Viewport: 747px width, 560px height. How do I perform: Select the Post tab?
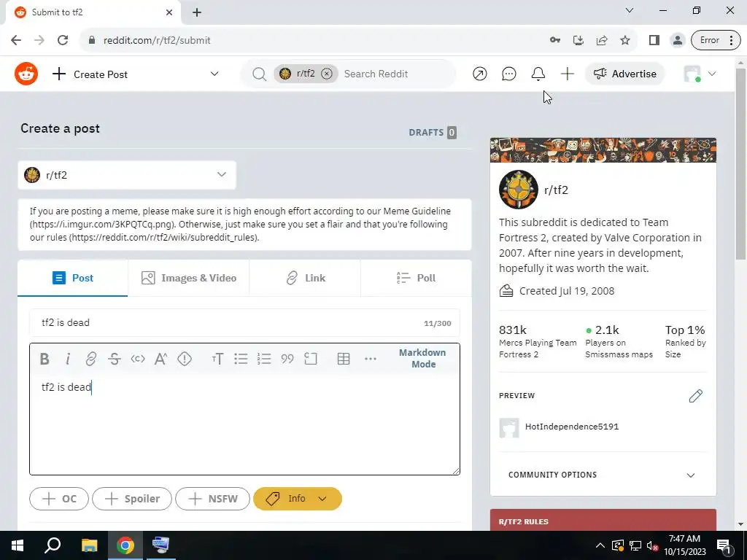(x=73, y=278)
